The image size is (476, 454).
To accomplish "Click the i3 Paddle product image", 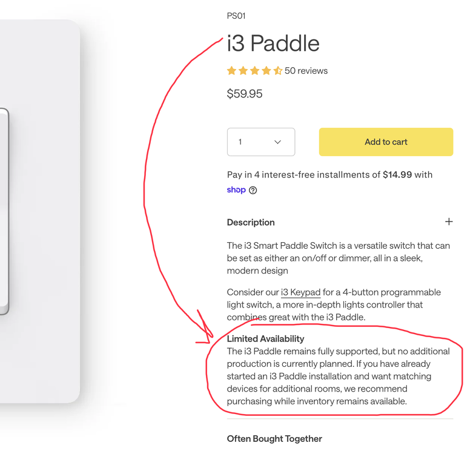I will (40, 211).
